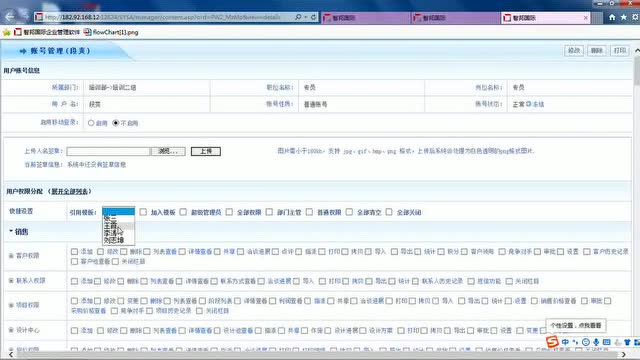This screenshot has width=640, height=360.
Task: Click the Sogou microphone voice input icon
Action: click(x=596, y=342)
